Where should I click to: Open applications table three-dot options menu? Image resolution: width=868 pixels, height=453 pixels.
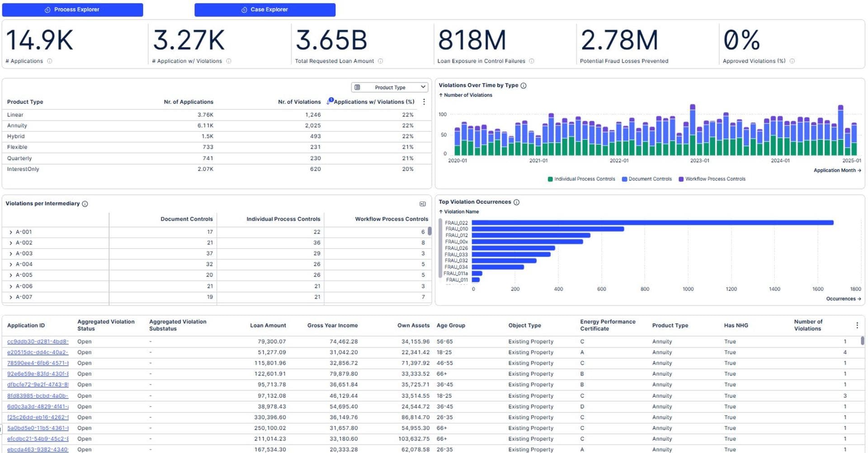pyautogui.click(x=857, y=325)
